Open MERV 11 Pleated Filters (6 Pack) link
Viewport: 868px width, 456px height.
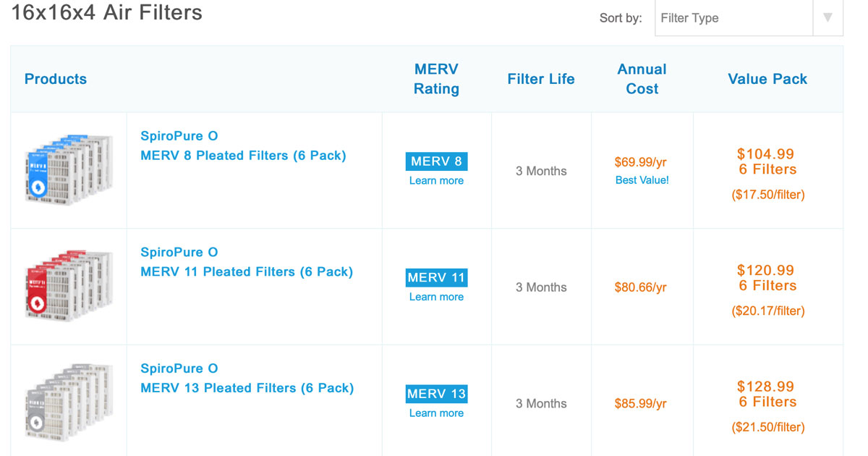click(247, 272)
